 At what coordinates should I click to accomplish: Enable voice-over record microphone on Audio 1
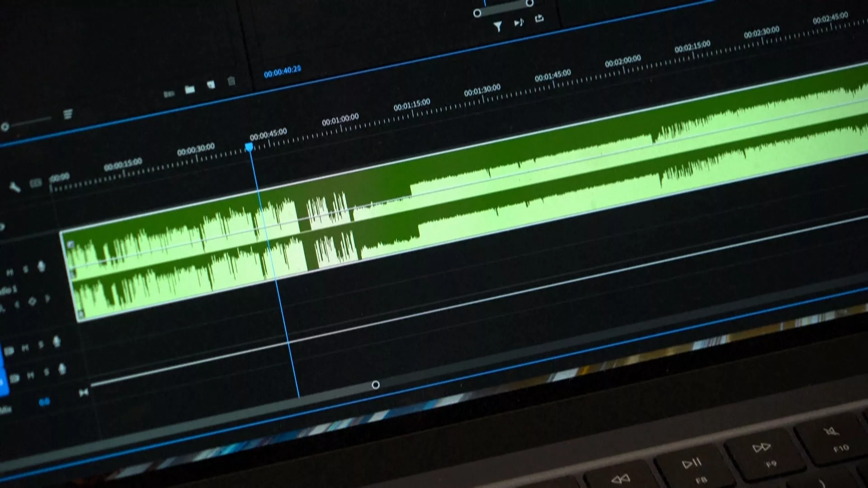pos(41,266)
